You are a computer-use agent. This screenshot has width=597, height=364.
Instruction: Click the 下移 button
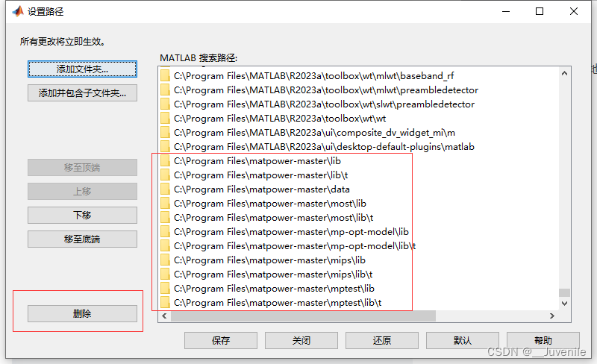click(x=82, y=215)
